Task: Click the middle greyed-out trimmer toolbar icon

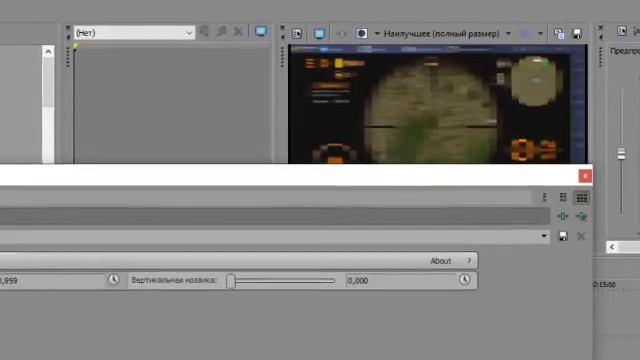Action: (x=221, y=31)
